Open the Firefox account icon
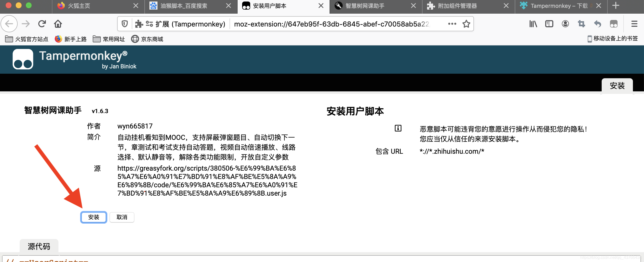 pos(565,24)
